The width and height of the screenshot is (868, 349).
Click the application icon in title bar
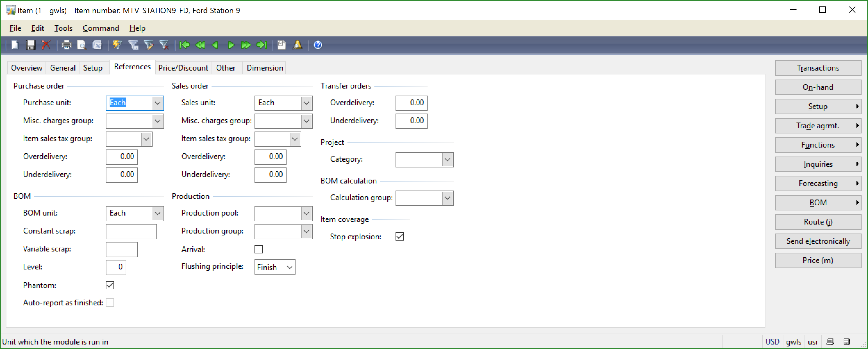pos(11,10)
